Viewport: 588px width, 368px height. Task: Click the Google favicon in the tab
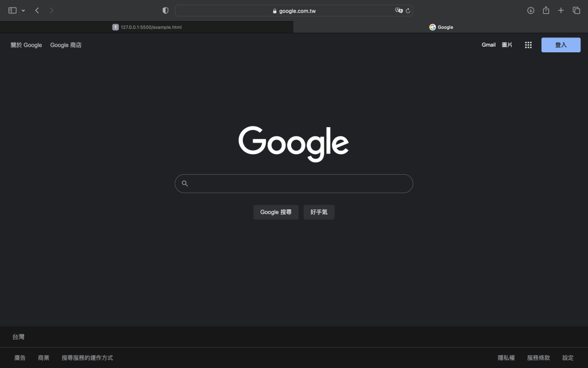click(432, 27)
